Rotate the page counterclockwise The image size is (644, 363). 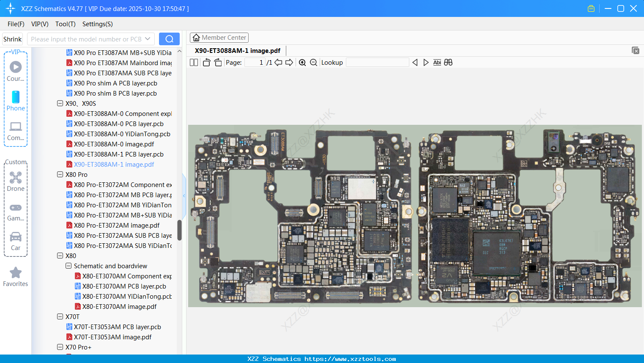(x=206, y=63)
